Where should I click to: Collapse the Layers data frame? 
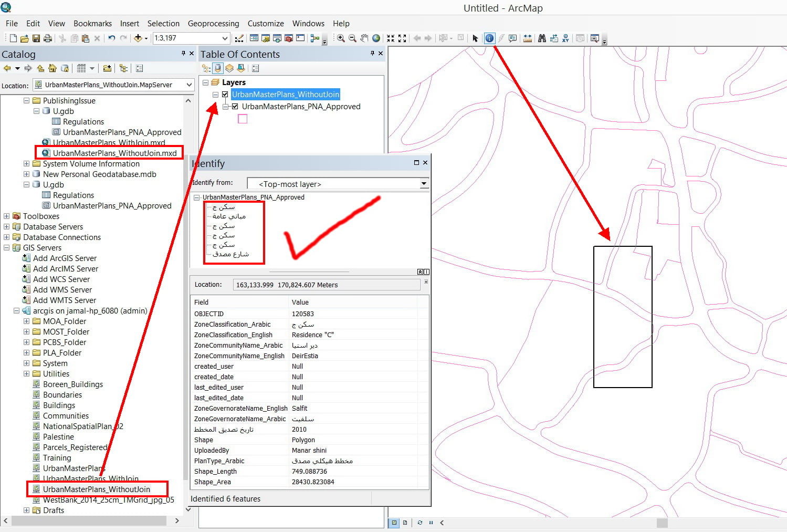pos(206,82)
